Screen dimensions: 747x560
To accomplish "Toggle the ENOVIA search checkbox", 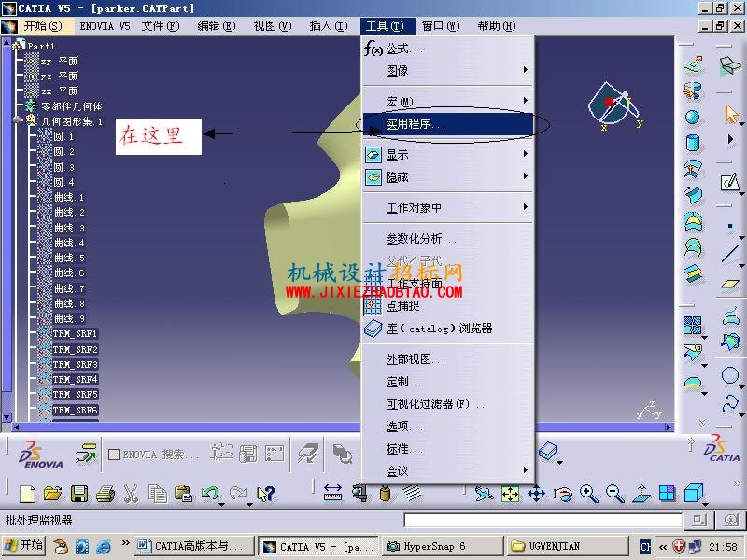I will click(113, 455).
